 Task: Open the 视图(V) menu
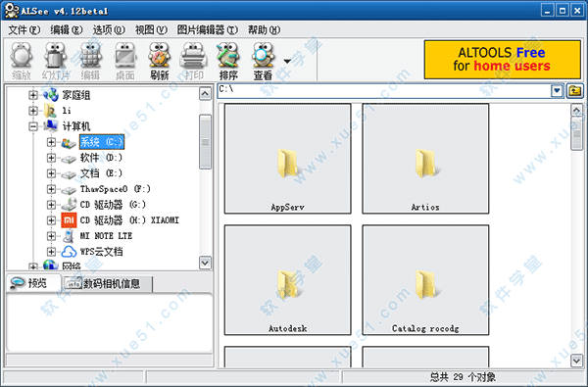click(151, 30)
